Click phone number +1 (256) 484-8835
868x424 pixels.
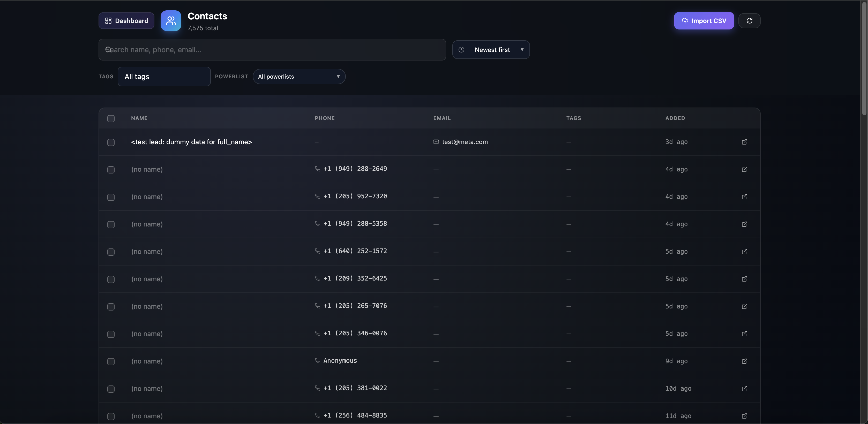(355, 415)
